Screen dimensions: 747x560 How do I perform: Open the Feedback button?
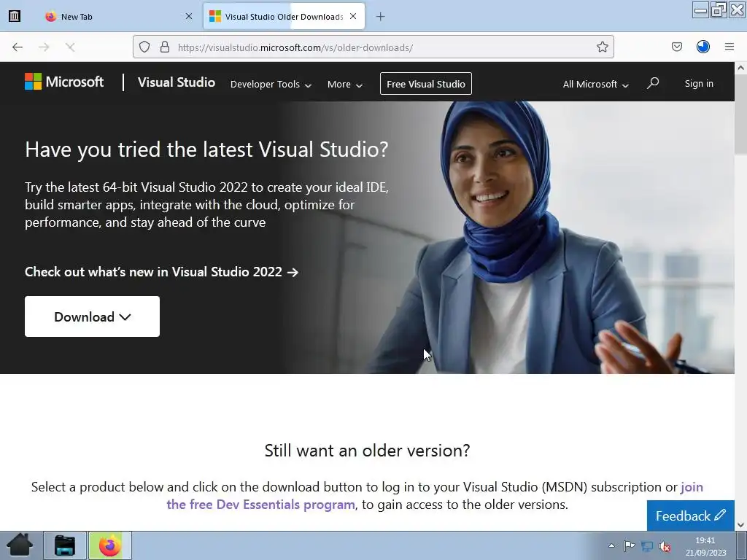point(690,516)
